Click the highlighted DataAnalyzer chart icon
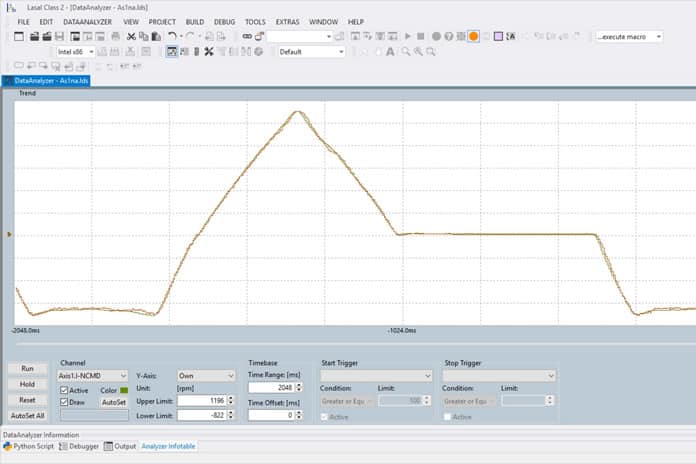The height and width of the screenshot is (464, 696). pyautogui.click(x=172, y=52)
